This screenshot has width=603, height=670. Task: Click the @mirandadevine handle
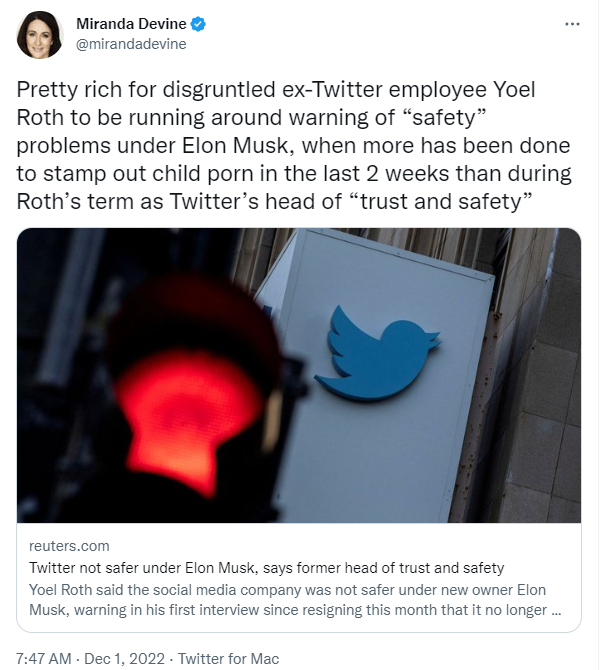131,44
